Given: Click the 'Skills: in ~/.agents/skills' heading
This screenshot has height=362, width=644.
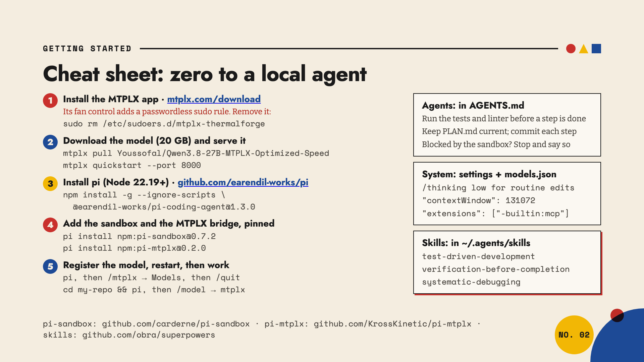Looking at the screenshot, I should pos(476,243).
